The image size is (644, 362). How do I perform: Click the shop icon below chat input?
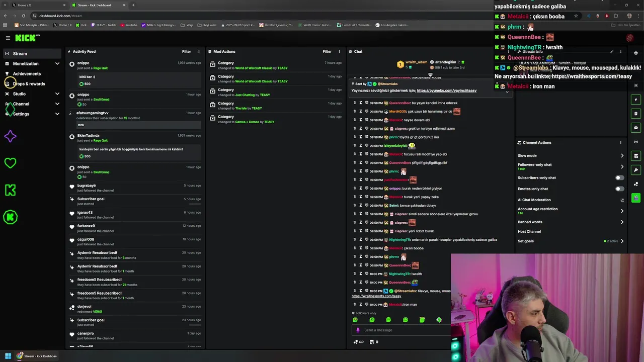click(372, 342)
